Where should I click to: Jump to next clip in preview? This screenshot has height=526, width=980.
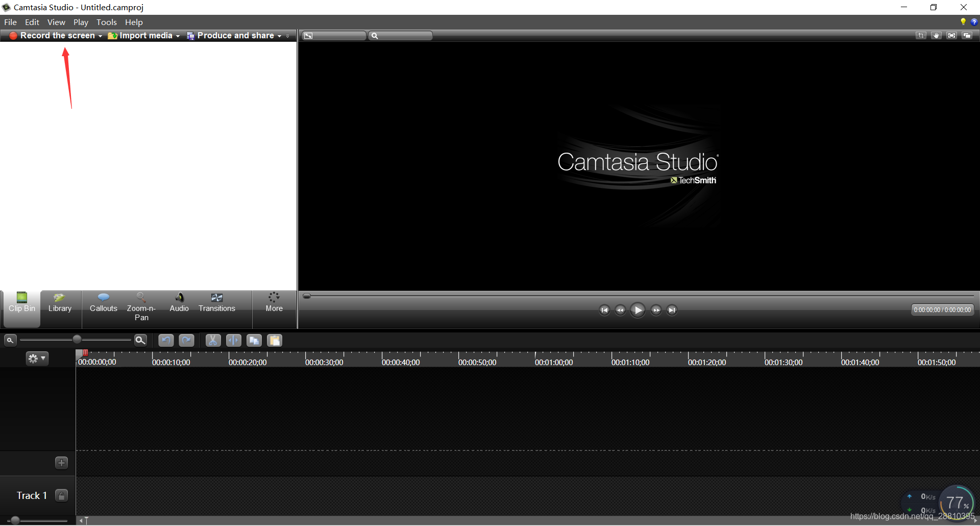[672, 310]
